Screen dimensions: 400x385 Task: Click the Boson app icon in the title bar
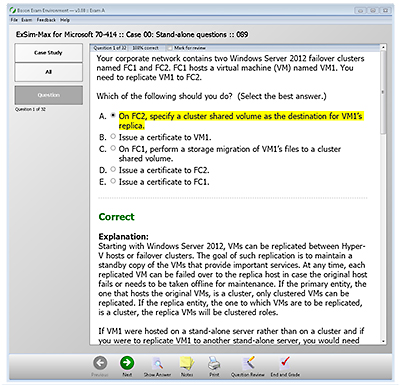(13, 11)
